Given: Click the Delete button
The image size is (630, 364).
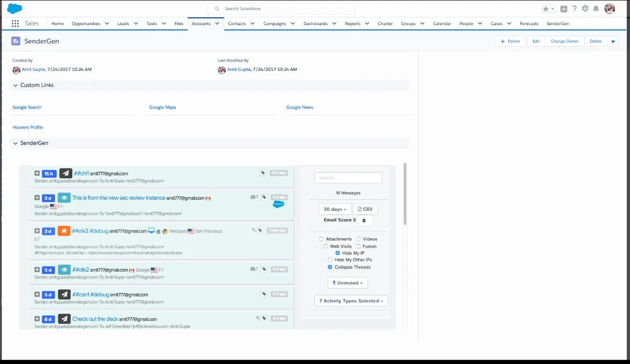Looking at the screenshot, I should click(x=596, y=41).
